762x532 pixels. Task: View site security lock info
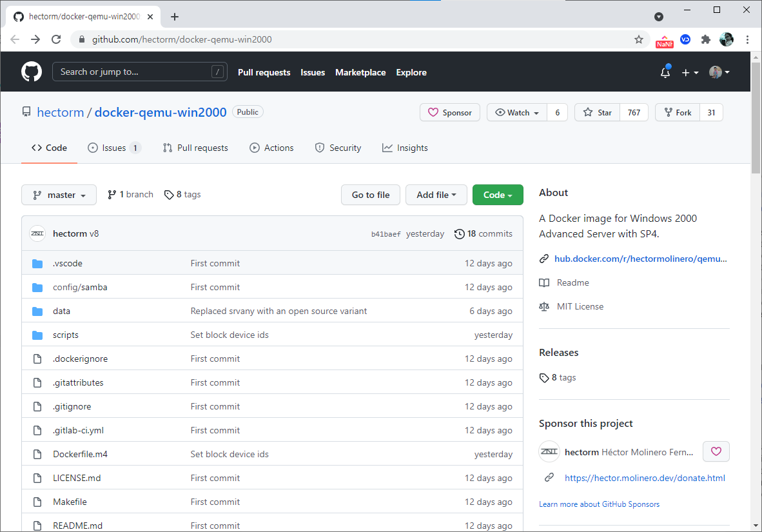82,39
